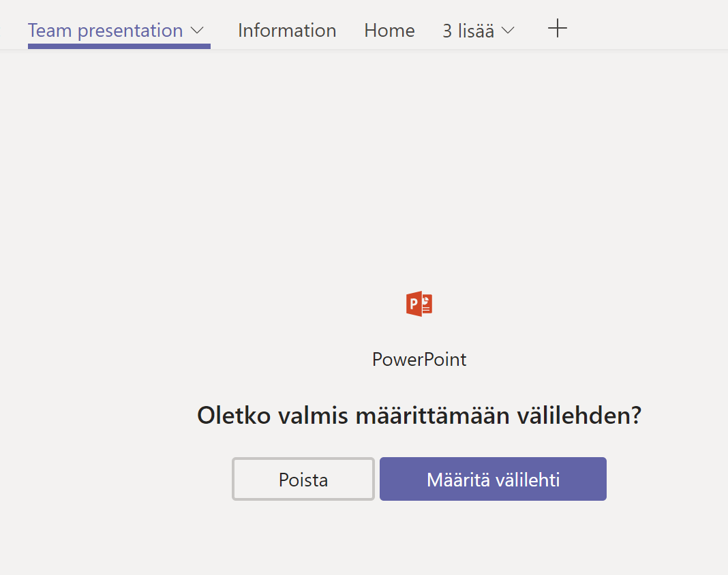This screenshot has height=575, width=728.
Task: Click the word "Oletko" in the heading
Action: [x=234, y=415]
